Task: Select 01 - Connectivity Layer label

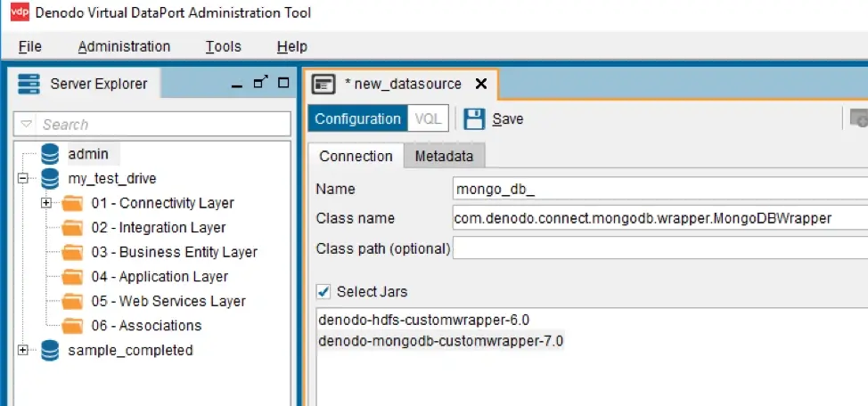Action: click(x=163, y=203)
